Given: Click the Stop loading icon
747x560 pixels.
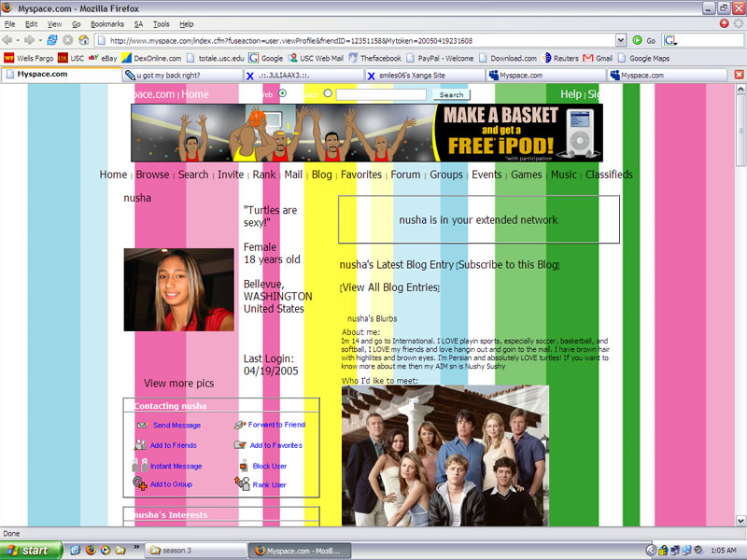Looking at the screenshot, I should (x=67, y=40).
